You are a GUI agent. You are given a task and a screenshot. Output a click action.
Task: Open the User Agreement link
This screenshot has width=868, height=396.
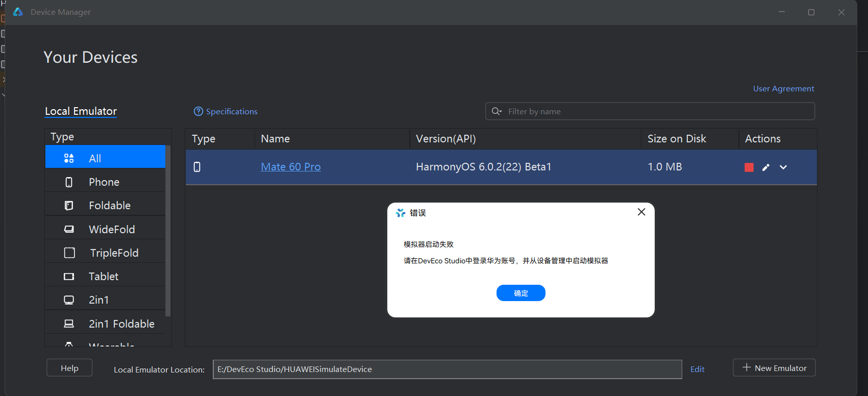(783, 89)
